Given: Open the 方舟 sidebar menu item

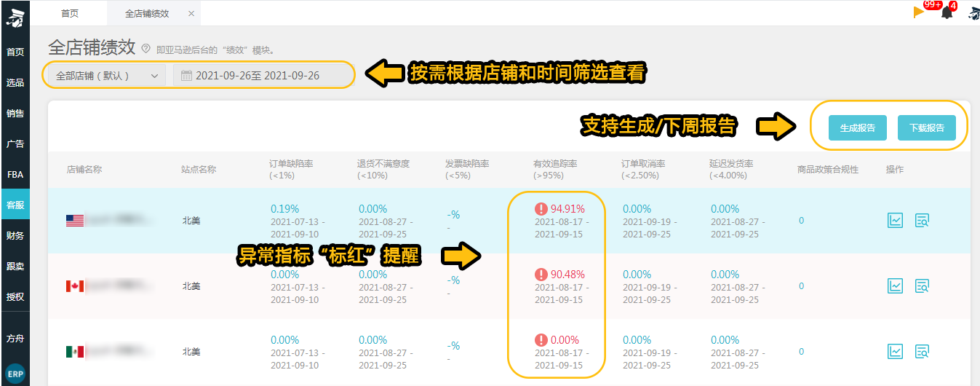Looking at the screenshot, I should (15, 338).
